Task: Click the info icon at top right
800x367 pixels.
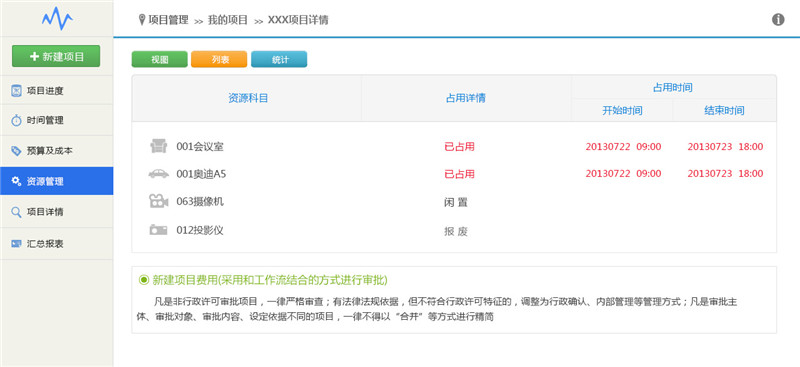Action: coord(778,20)
